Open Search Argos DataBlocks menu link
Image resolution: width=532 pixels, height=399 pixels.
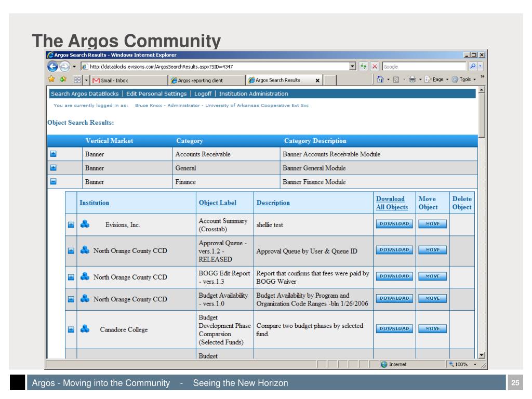[x=85, y=94]
